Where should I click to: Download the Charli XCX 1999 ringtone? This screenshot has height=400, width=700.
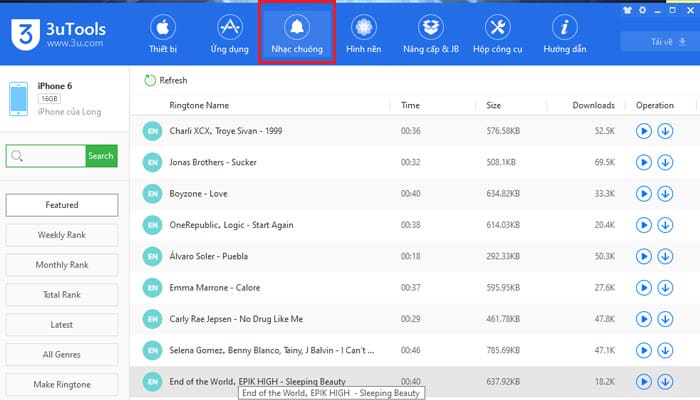(x=665, y=131)
